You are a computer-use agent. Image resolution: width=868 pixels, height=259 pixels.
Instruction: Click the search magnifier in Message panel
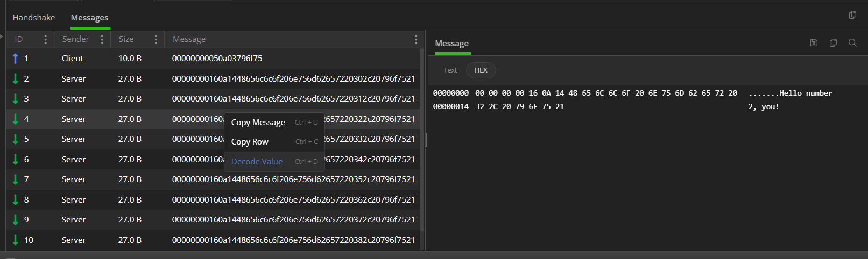coord(852,43)
